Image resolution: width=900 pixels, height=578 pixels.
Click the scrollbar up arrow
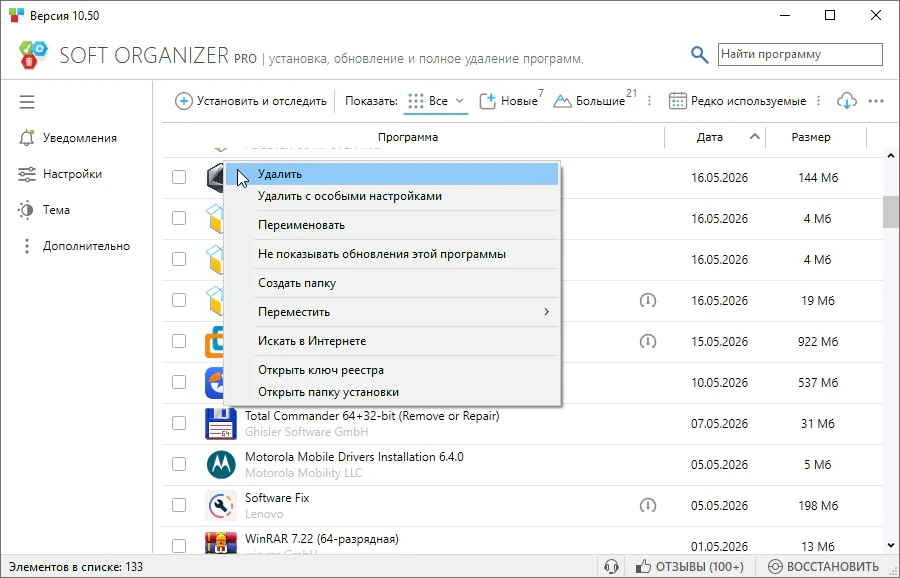tap(891, 156)
